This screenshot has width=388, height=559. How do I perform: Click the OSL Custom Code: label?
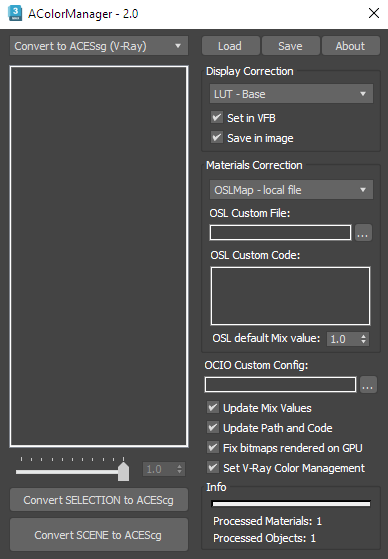point(255,255)
